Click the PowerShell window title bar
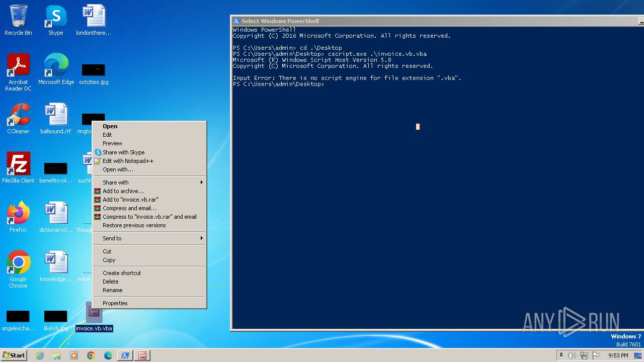This screenshot has height=362, width=644. click(438, 21)
